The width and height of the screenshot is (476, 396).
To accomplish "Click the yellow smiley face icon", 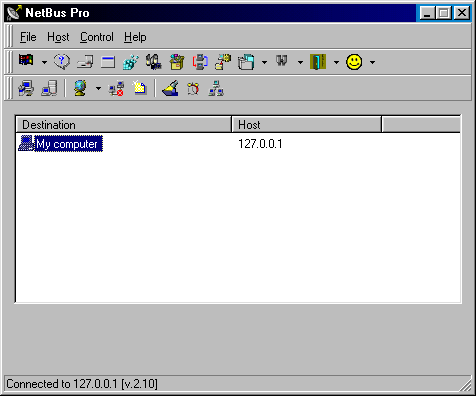I will pos(354,62).
